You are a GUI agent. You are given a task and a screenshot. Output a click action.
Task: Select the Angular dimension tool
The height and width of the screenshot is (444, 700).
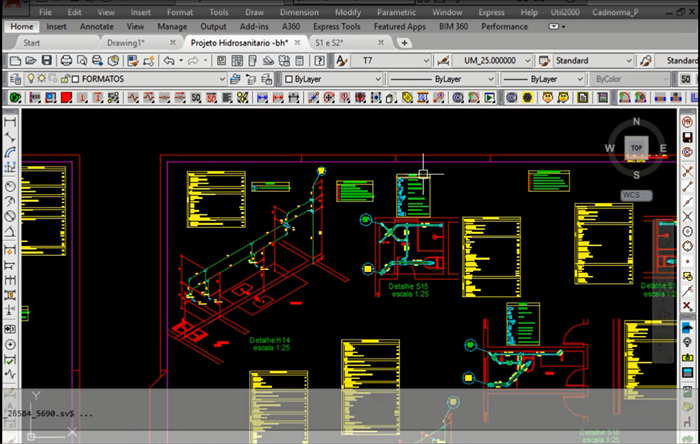[10, 232]
